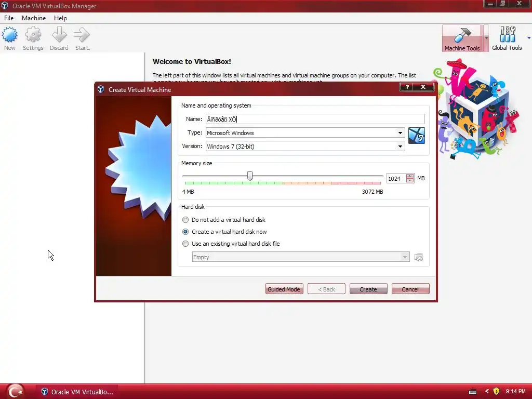This screenshot has width=532, height=399.
Task: Decrease memory with the spinner down arrow
Action: (410, 180)
